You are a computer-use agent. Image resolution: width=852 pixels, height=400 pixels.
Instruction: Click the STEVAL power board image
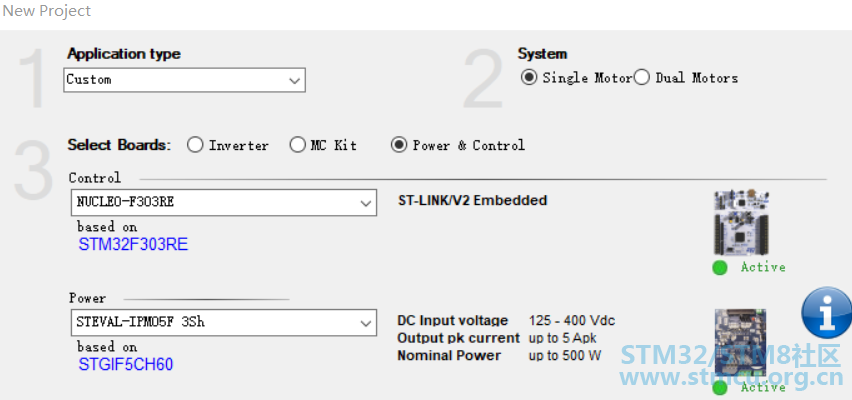[x=740, y=342]
